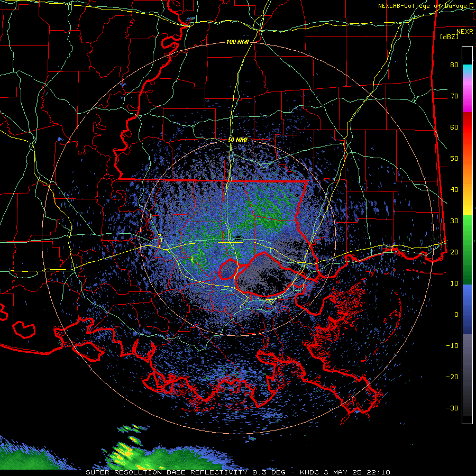Click the '100 NMI' range ring label
The width and height of the screenshot is (476, 476).
tap(237, 42)
